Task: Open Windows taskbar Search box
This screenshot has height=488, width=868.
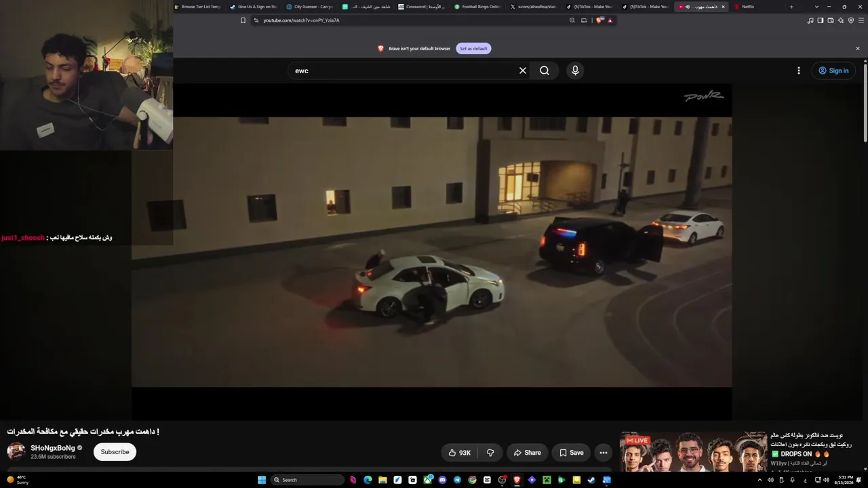Action: click(x=307, y=480)
